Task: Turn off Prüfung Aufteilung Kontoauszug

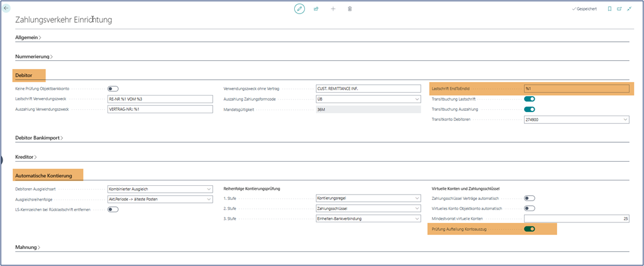Action: click(529, 229)
